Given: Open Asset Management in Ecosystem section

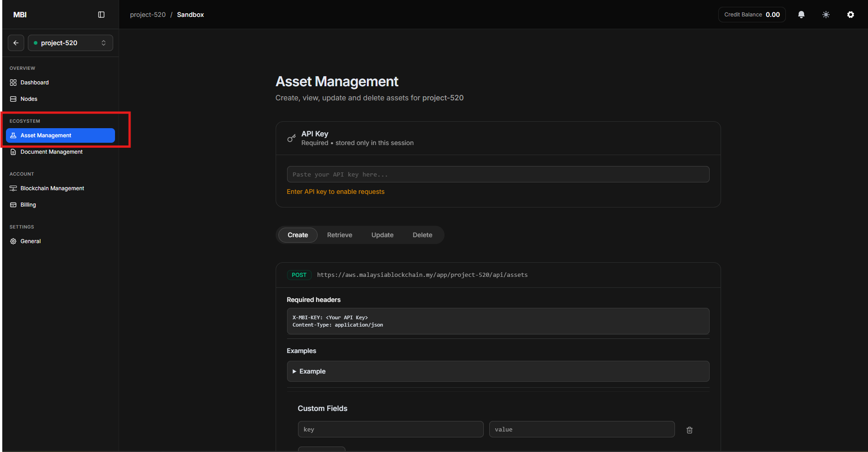Looking at the screenshot, I should coord(46,135).
